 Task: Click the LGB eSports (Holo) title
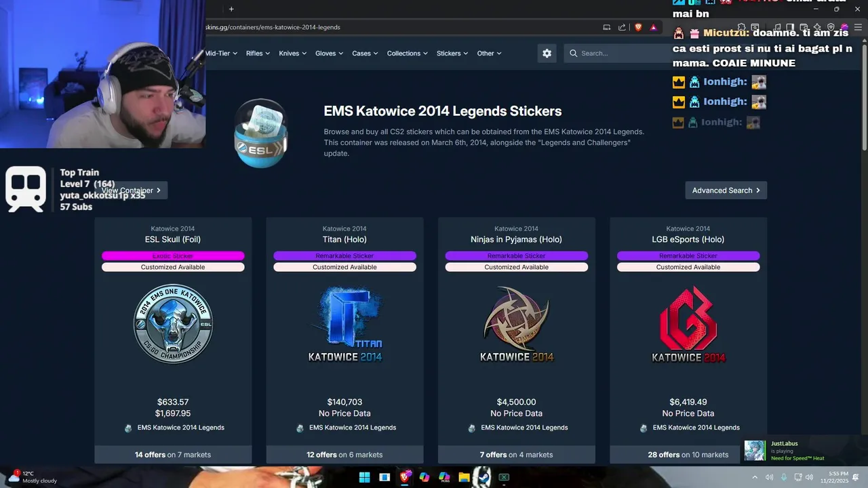click(x=688, y=239)
